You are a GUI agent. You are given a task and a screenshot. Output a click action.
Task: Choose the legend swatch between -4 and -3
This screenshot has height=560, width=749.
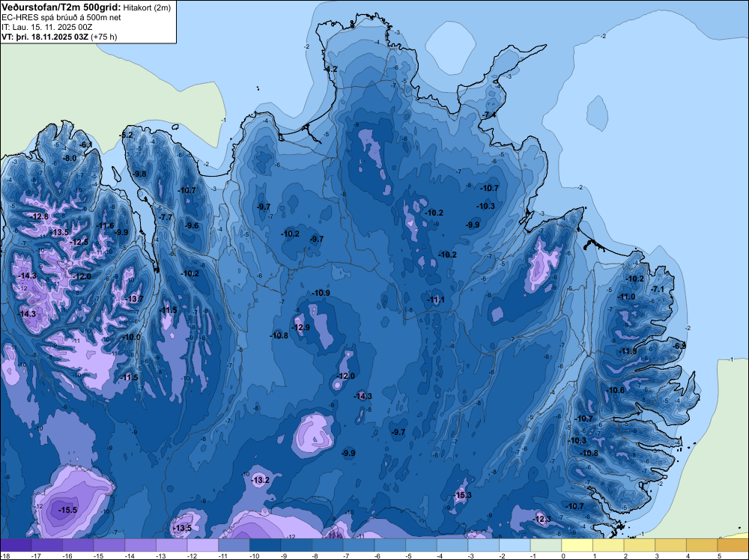click(452, 545)
